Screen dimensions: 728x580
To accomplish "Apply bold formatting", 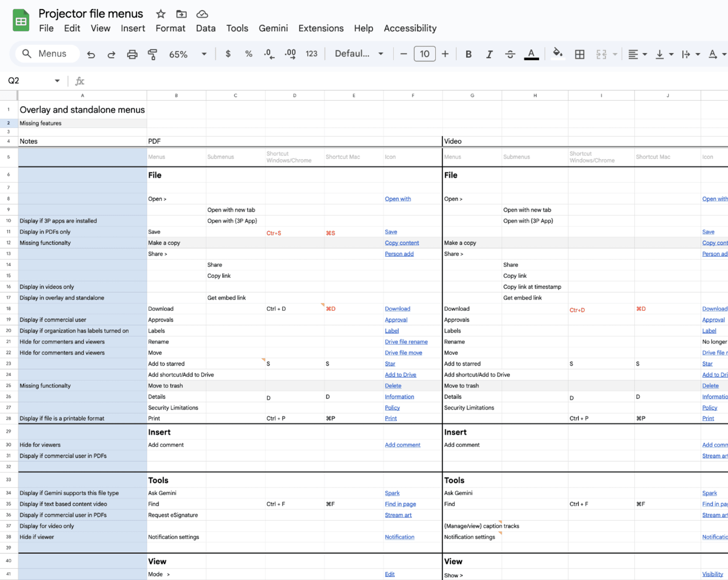I will 468,54.
